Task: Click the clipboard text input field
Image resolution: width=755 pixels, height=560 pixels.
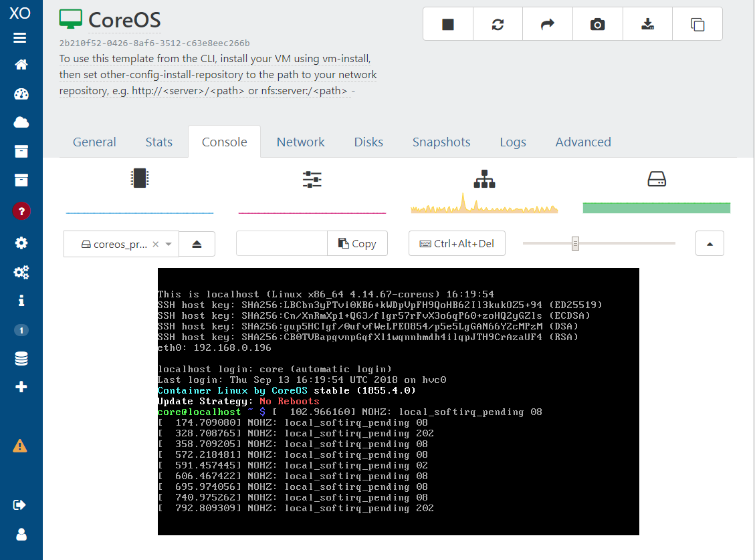Action: [x=282, y=243]
